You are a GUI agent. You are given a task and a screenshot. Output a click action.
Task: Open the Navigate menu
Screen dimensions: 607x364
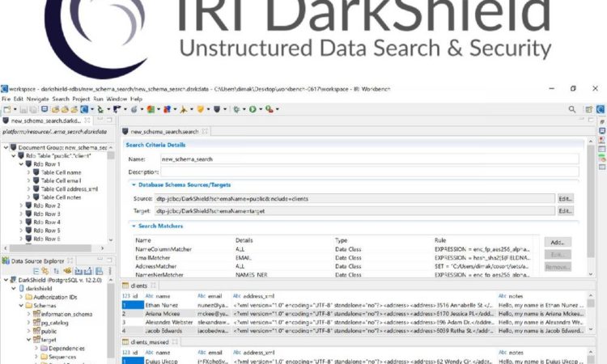click(37, 99)
